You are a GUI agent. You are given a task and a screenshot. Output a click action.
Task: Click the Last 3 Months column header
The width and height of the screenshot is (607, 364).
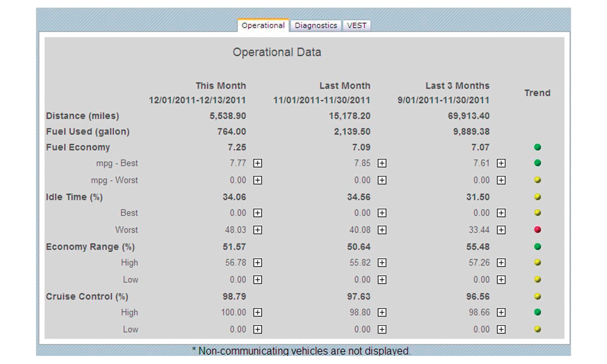click(457, 86)
